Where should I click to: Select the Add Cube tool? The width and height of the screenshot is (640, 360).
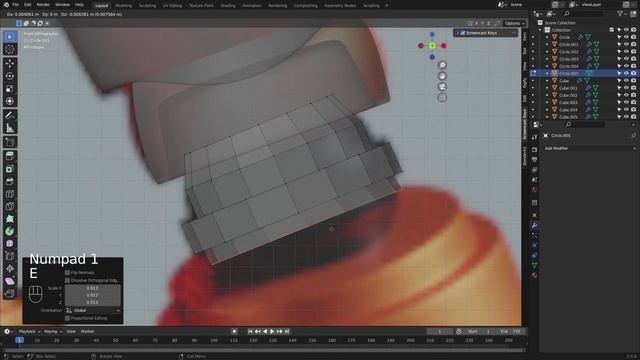[10, 142]
